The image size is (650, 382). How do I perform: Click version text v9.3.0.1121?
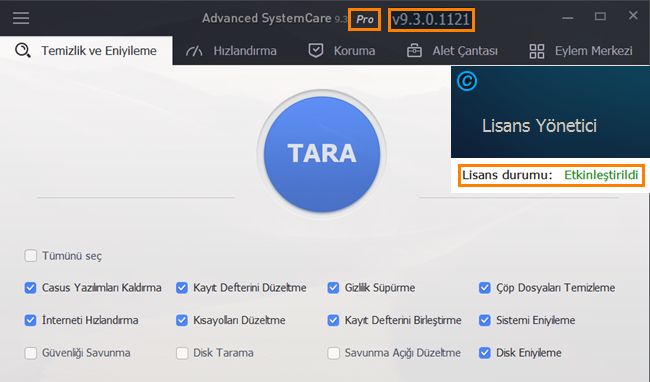(x=431, y=19)
